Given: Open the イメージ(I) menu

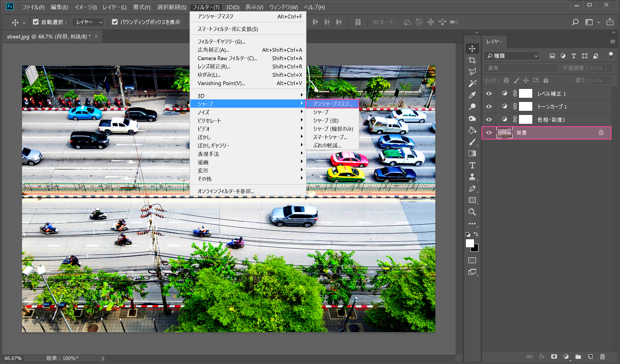Looking at the screenshot, I should (86, 7).
